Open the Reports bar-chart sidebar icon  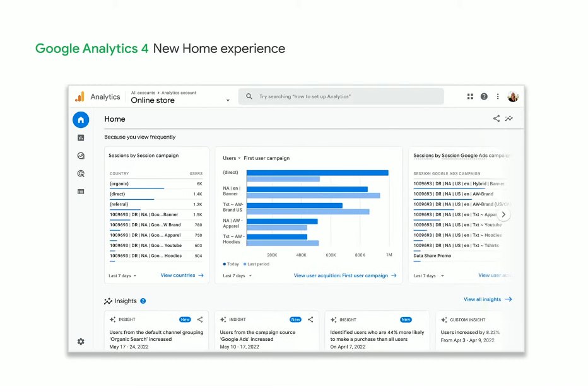(x=81, y=138)
